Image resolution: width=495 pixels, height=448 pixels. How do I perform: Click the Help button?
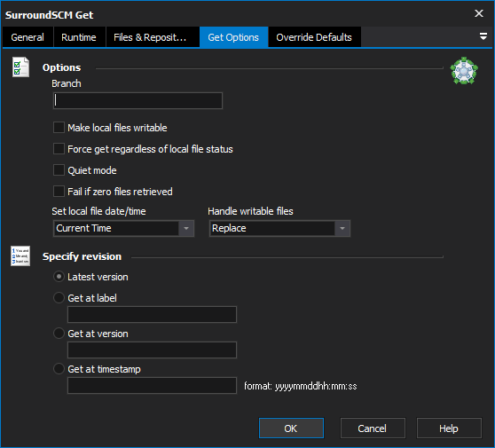point(449,428)
